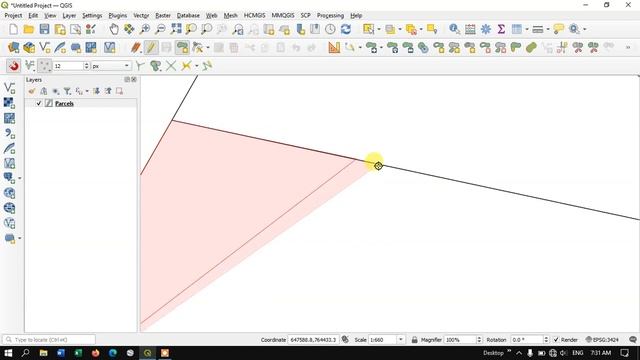Open the Vertex Tool dropdown arrow
Image resolution: width=640 pixels, height=360 pixels.
(208, 48)
